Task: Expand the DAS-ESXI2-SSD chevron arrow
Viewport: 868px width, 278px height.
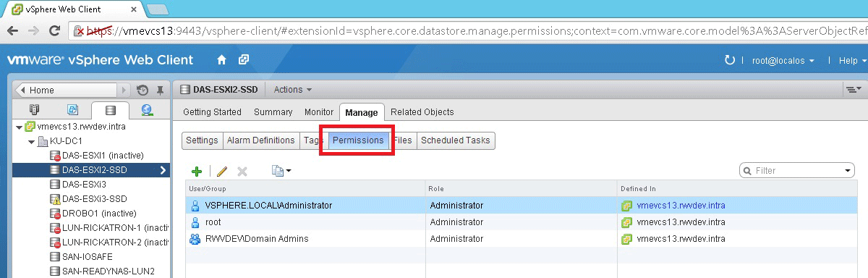Action: 163,170
